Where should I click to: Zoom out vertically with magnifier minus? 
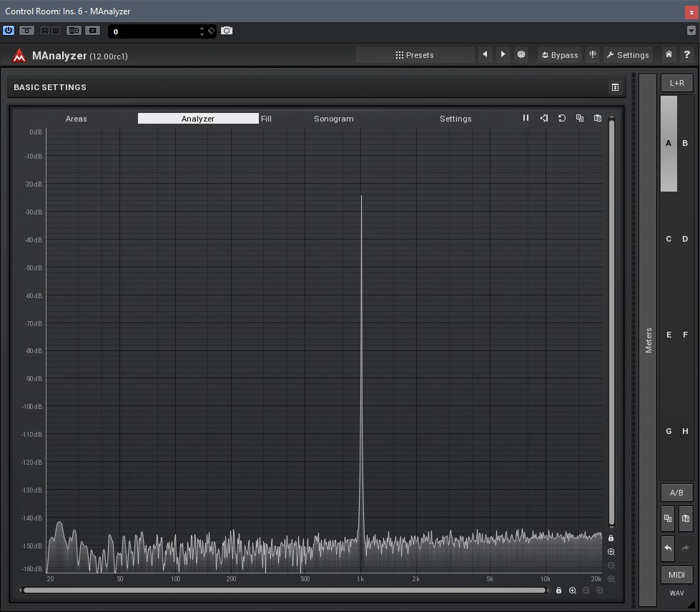click(611, 566)
